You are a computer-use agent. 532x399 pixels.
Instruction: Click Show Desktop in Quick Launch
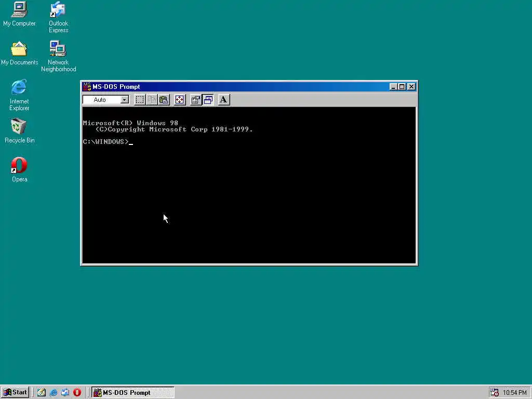coord(42,393)
